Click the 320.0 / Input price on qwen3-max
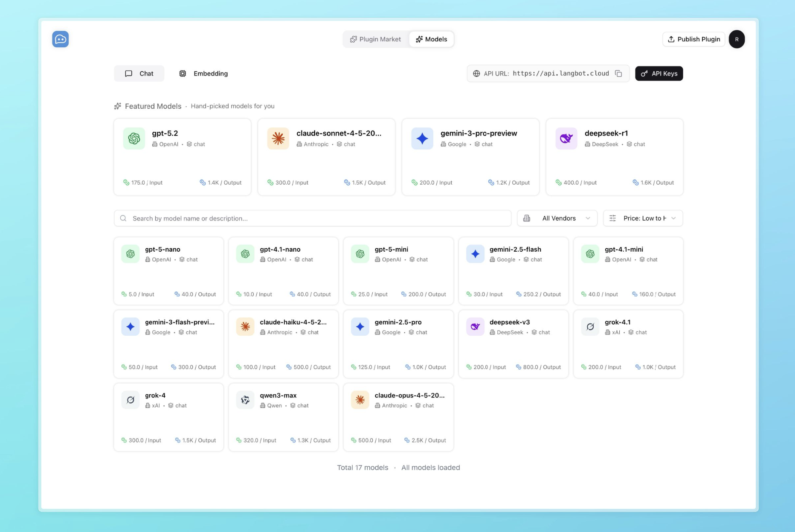Screen dimensions: 795x532 256,440
